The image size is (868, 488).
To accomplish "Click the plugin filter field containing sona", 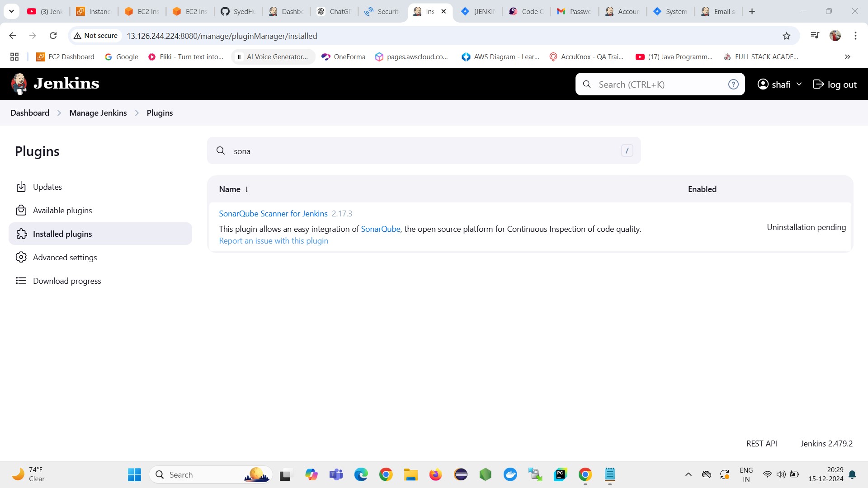I will [423, 151].
